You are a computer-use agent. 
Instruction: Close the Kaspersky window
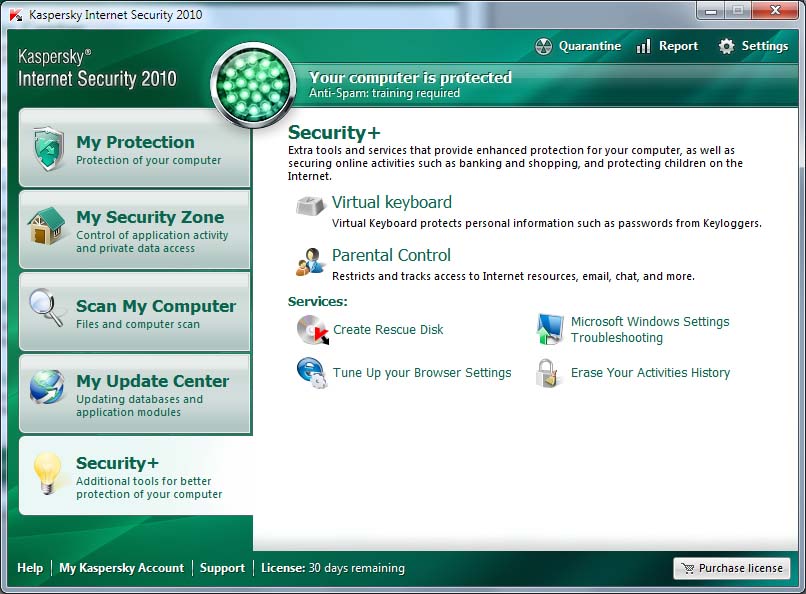[776, 11]
